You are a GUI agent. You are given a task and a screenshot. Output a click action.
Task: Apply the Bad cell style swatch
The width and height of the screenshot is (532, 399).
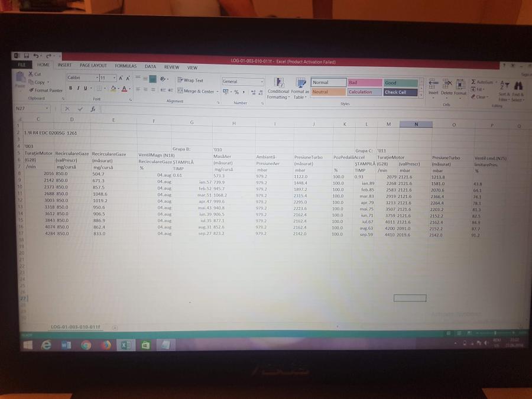pos(364,83)
